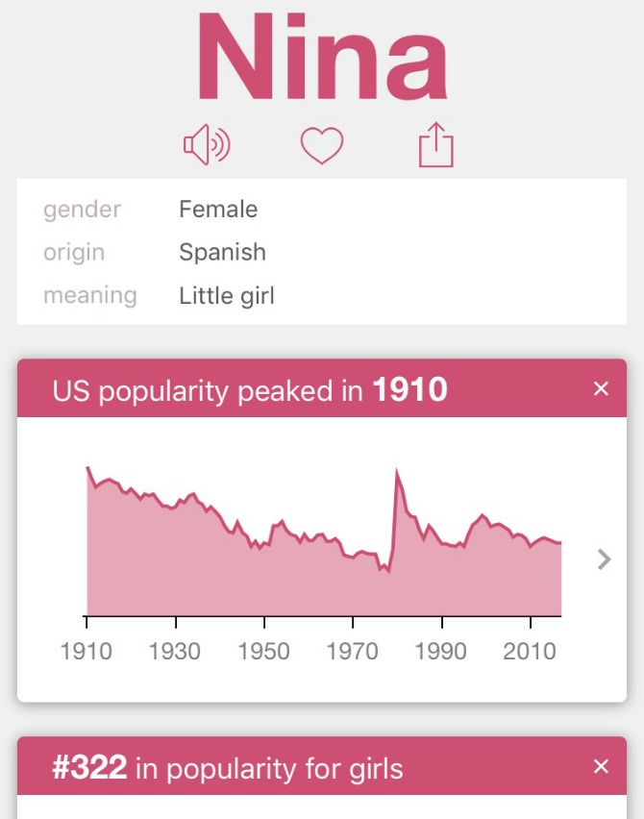The image size is (644, 819).
Task: Dismiss the #322 popularity for girls card
Action: click(x=601, y=766)
